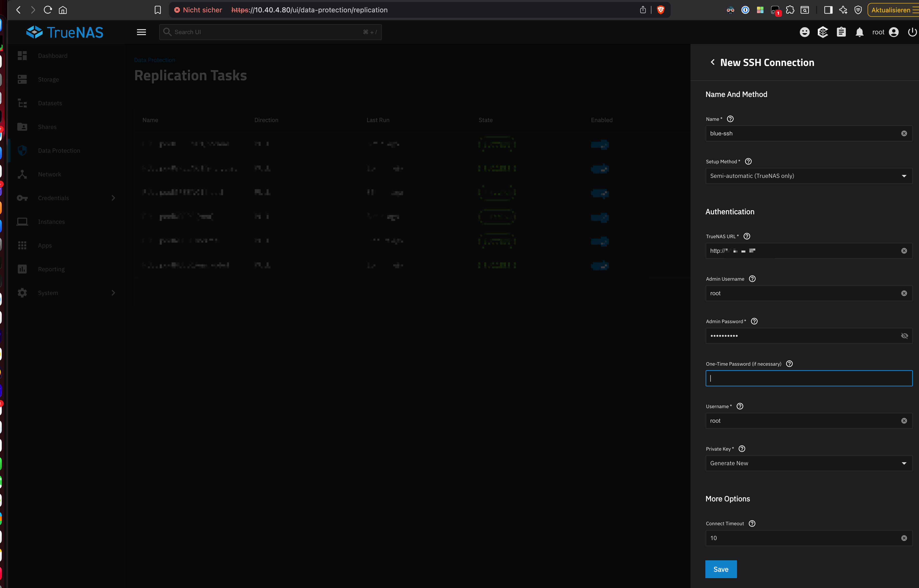Open the Setup Method dropdown
The height and width of the screenshot is (588, 919).
pos(808,176)
